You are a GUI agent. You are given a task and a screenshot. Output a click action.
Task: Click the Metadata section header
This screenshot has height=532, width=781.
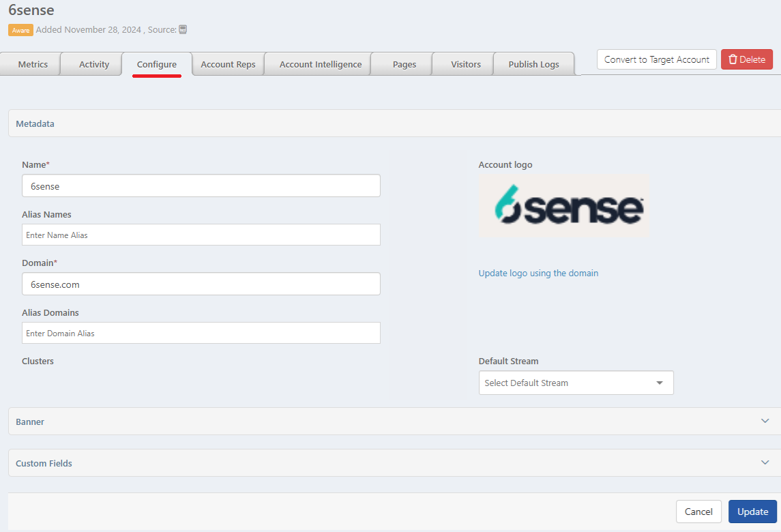(x=394, y=123)
